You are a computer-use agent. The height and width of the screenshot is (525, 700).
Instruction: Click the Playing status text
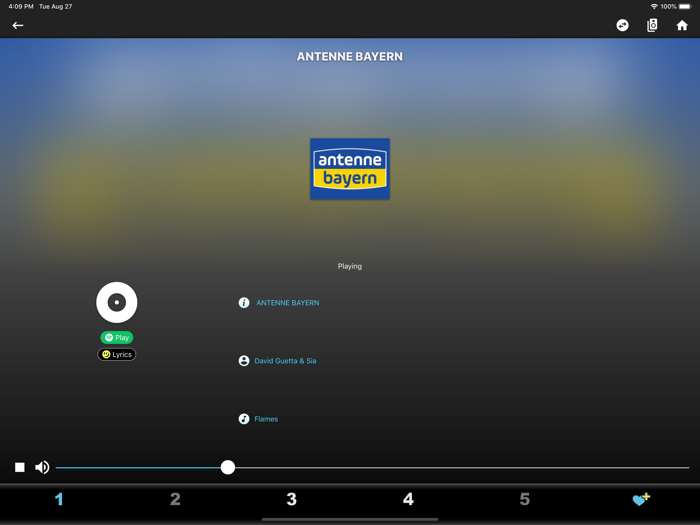click(350, 266)
